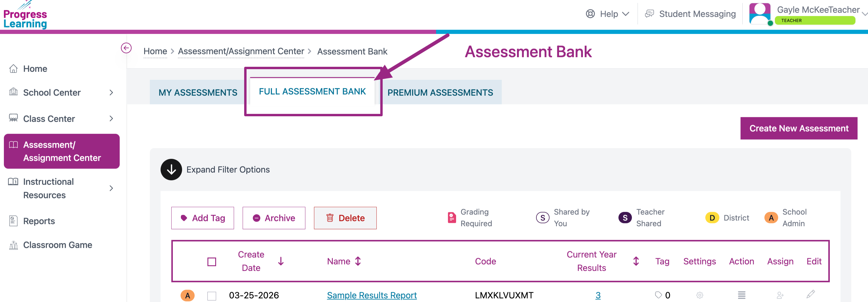Open Reports from the sidebar
The height and width of the screenshot is (302, 868).
[x=39, y=221]
